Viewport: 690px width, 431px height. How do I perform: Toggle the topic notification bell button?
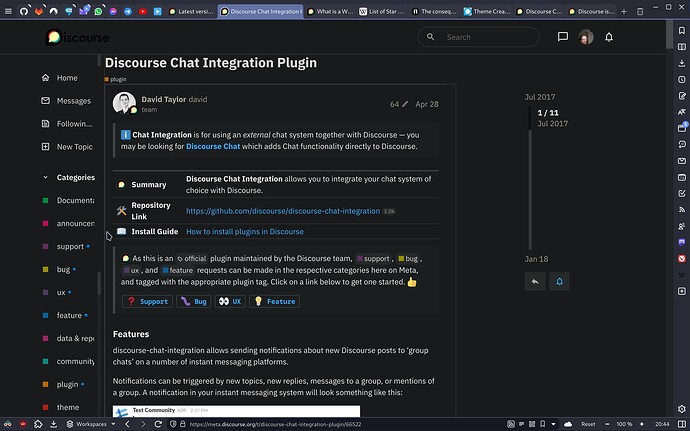point(559,281)
